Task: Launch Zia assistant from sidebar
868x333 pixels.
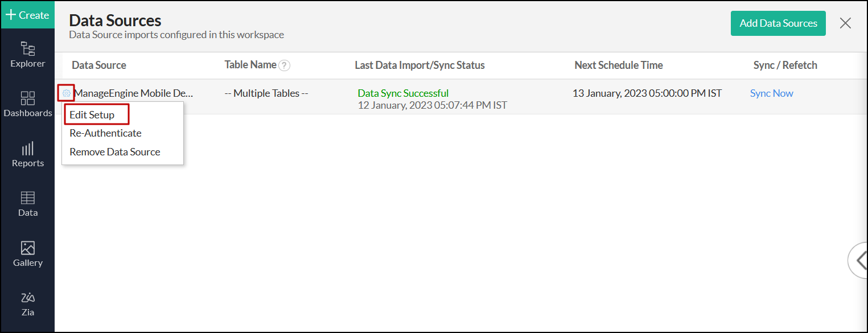Action: [x=27, y=303]
